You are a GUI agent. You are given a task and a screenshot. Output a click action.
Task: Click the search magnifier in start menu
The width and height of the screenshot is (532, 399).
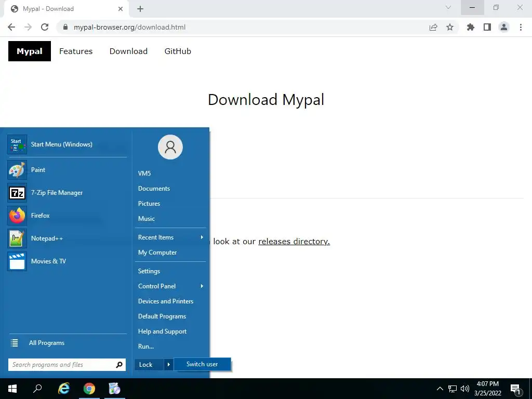(x=119, y=365)
